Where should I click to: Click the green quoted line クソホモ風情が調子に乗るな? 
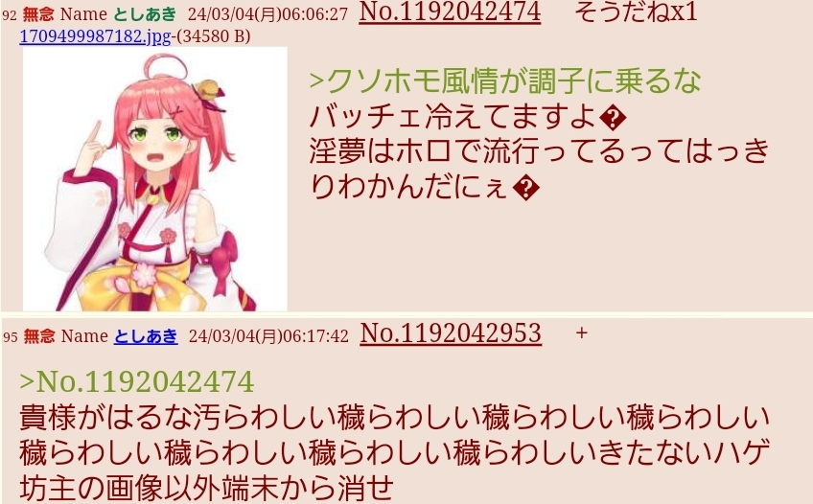point(505,80)
